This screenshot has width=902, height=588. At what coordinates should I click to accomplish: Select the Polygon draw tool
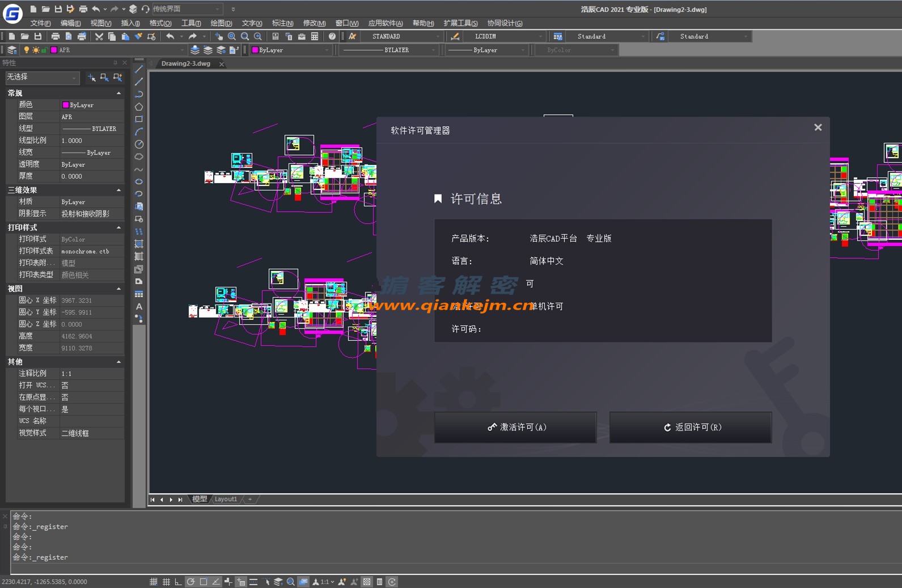[139, 107]
